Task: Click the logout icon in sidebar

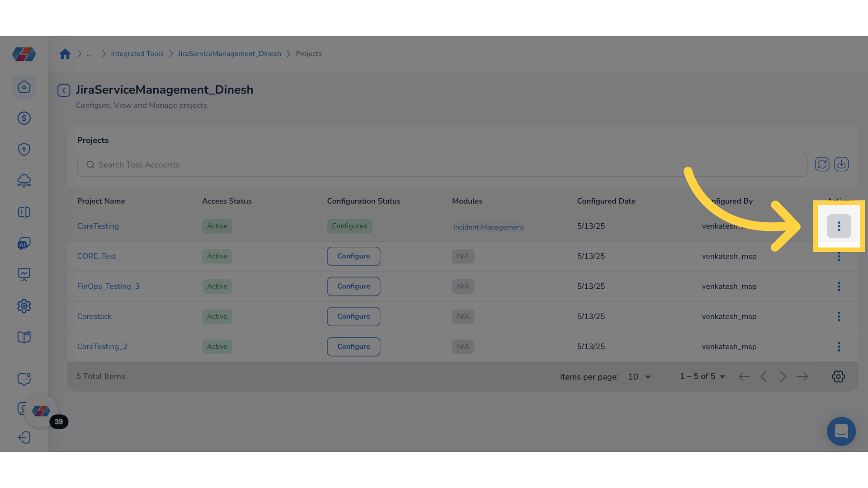Action: point(24,437)
